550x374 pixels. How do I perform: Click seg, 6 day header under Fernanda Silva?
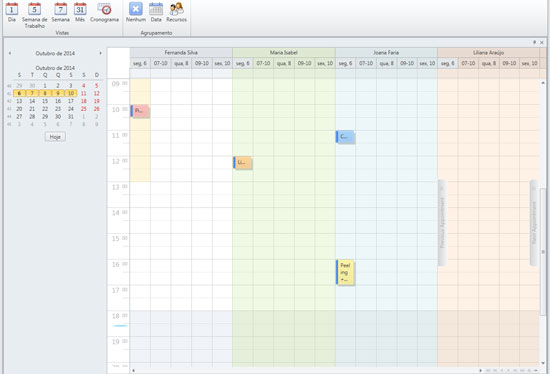[140, 64]
